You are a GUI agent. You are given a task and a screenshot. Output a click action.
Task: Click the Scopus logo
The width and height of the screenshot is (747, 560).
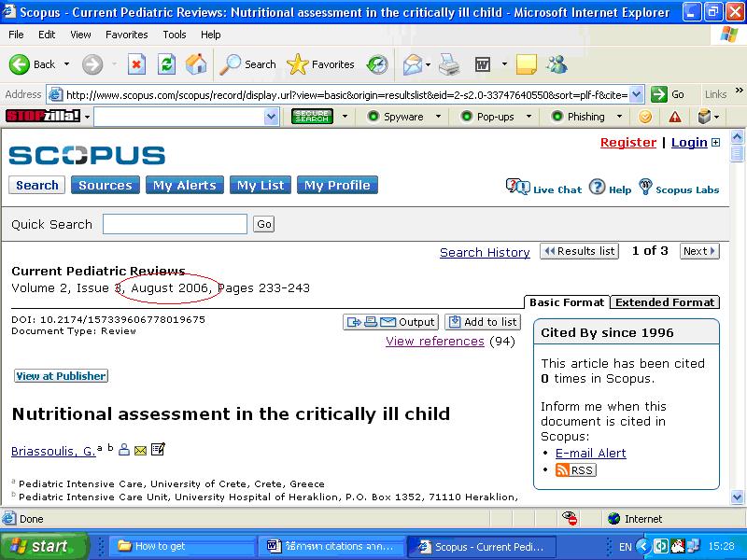(x=87, y=155)
